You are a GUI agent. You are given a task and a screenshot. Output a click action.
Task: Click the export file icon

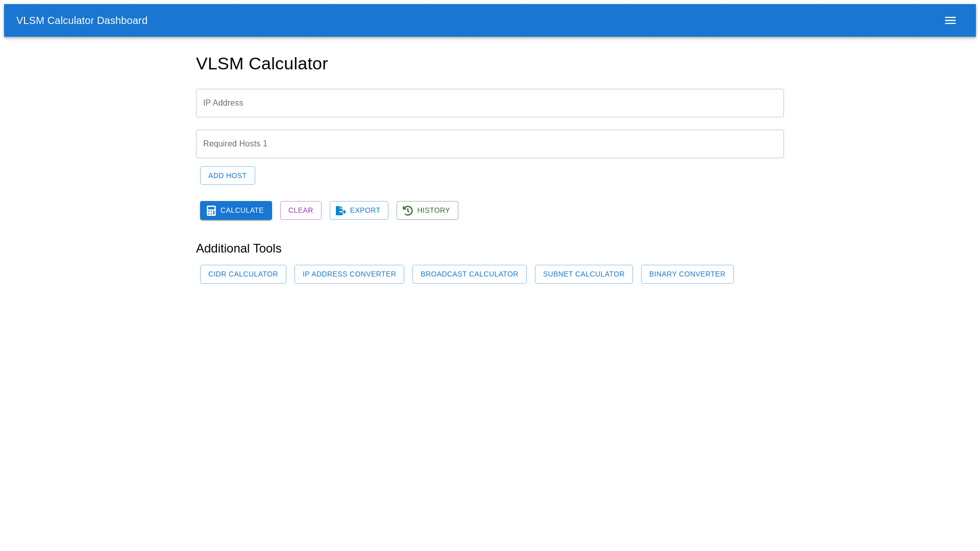point(340,211)
